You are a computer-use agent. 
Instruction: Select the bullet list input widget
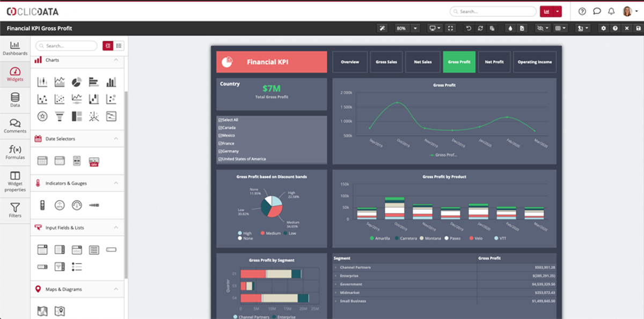(77, 266)
